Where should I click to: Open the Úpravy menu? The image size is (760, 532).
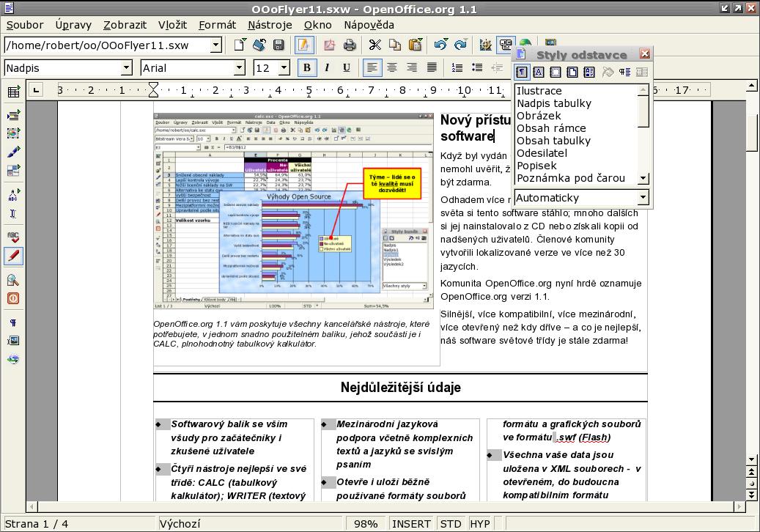pos(73,25)
